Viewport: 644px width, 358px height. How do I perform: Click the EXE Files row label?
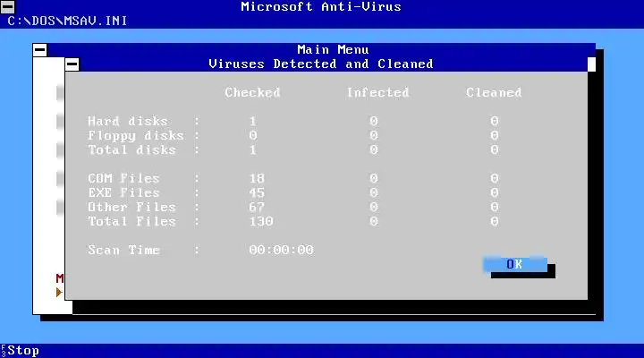point(123,192)
